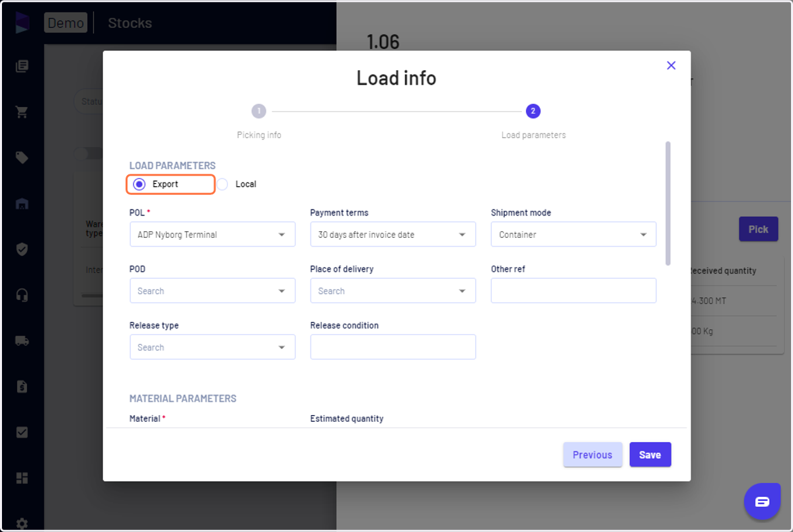Open the chat support bubble
The image size is (793, 532).
click(x=762, y=502)
